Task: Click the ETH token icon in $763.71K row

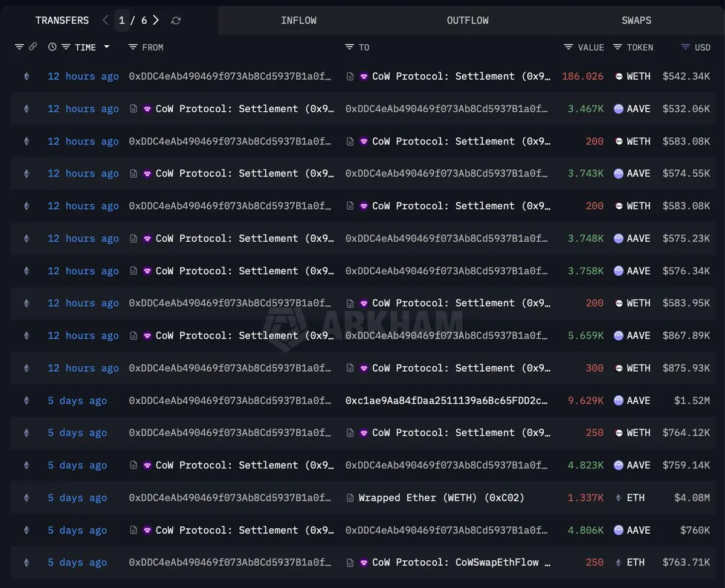Action: [x=618, y=563]
